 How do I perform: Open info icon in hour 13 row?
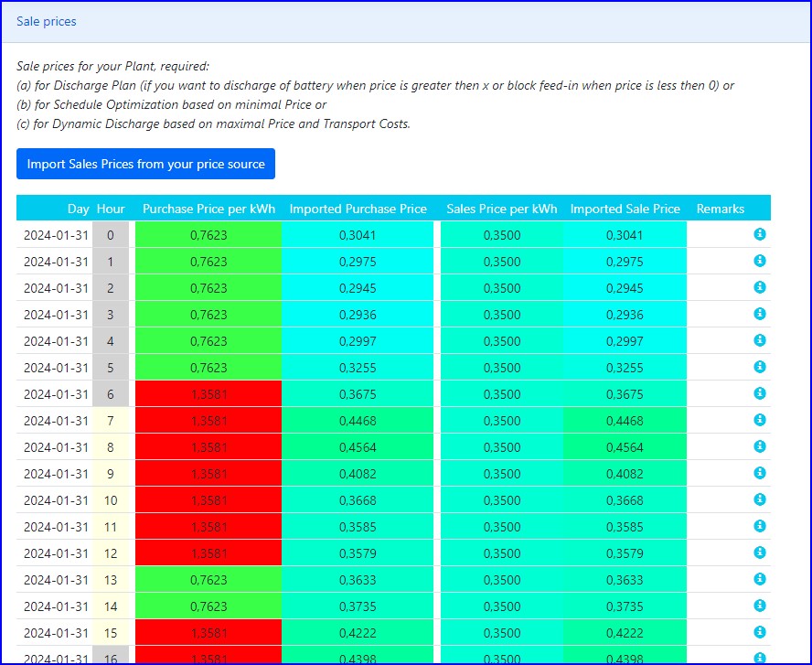(759, 579)
